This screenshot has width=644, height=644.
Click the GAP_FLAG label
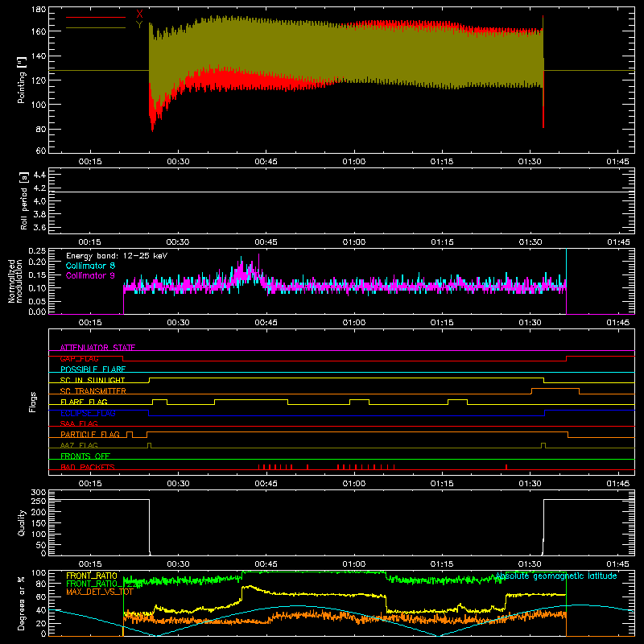pyautogui.click(x=79, y=358)
